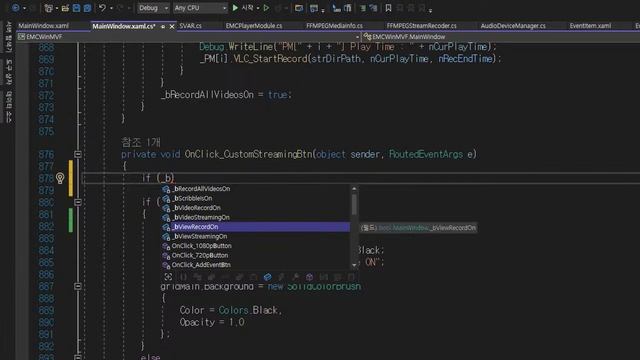The height and width of the screenshot is (360, 640).
Task: Click the target-frame icon at the IntelliSense filter bar start
Action: pos(168,277)
